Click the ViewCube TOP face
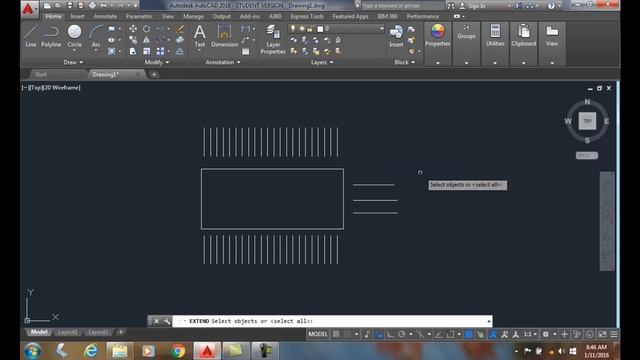The width and height of the screenshot is (640, 360). (x=587, y=121)
